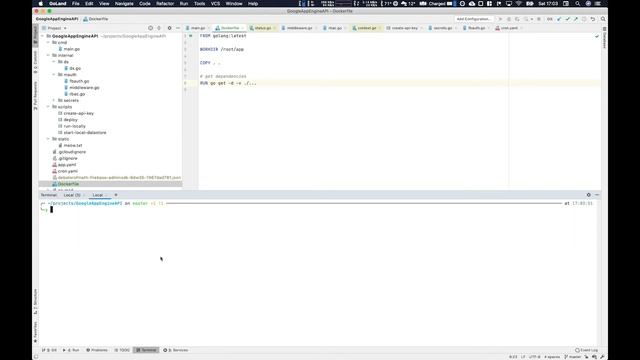Viewport: 640px width, 360px height.
Task: Switch to middleware.go editor tab
Action: [x=299, y=28]
